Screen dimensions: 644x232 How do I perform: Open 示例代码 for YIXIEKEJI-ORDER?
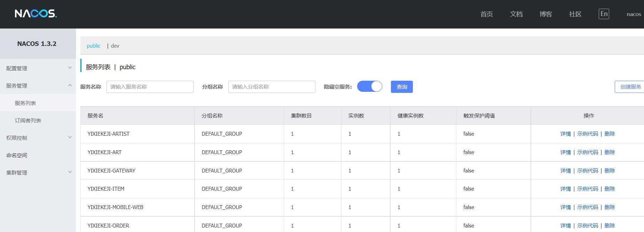(588, 225)
